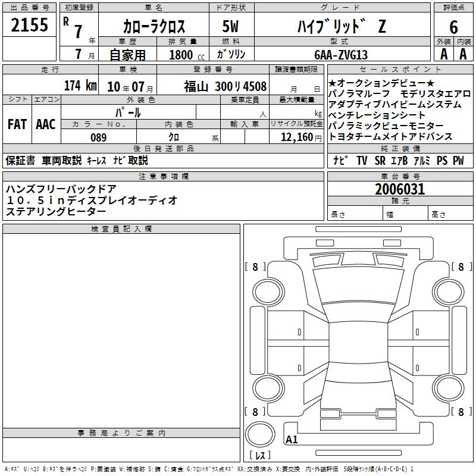
Task: Click the パノラミックビューモニター line
Action: (386, 126)
